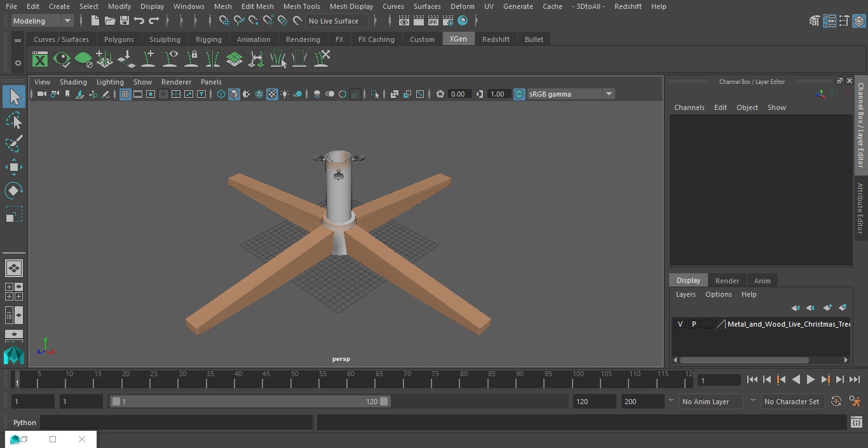
Task: Activate the Rotate tool in the toolbox
Action: click(14, 191)
